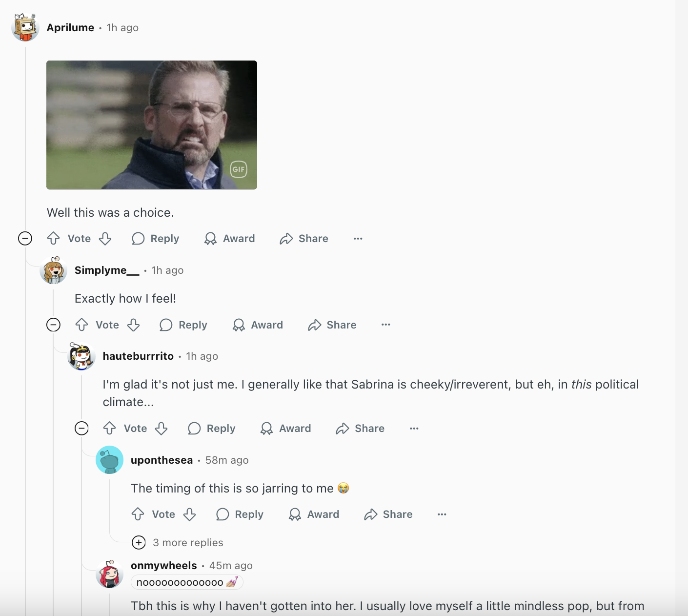Expand the 3 more replies
The height and width of the screenshot is (616, 688).
click(x=178, y=542)
